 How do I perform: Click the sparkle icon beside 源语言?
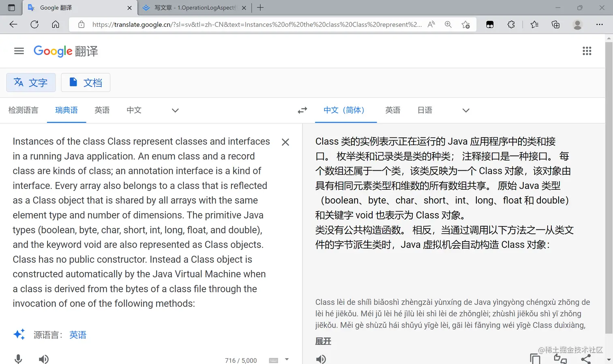coord(19,334)
